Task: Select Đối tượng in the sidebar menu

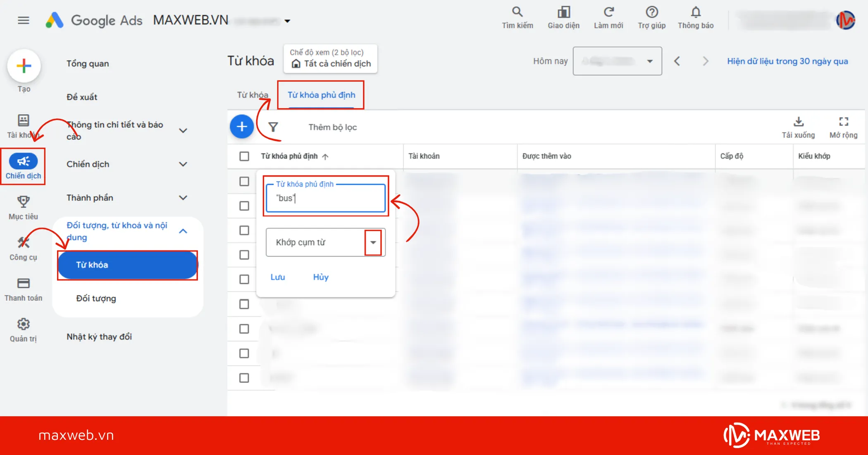Action: coord(96,299)
